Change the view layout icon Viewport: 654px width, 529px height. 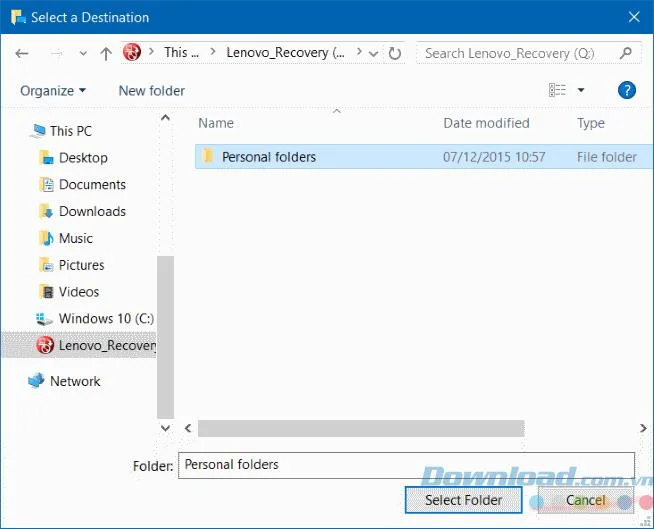(x=558, y=90)
